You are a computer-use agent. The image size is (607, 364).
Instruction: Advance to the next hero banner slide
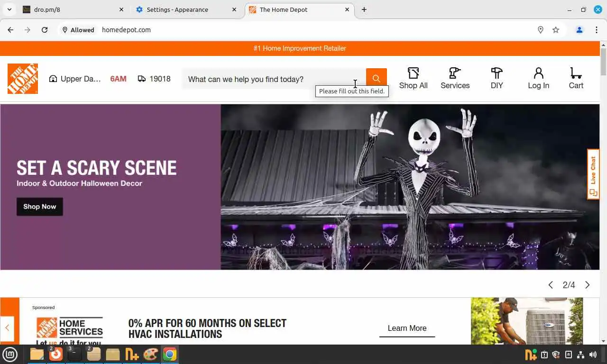point(587,285)
